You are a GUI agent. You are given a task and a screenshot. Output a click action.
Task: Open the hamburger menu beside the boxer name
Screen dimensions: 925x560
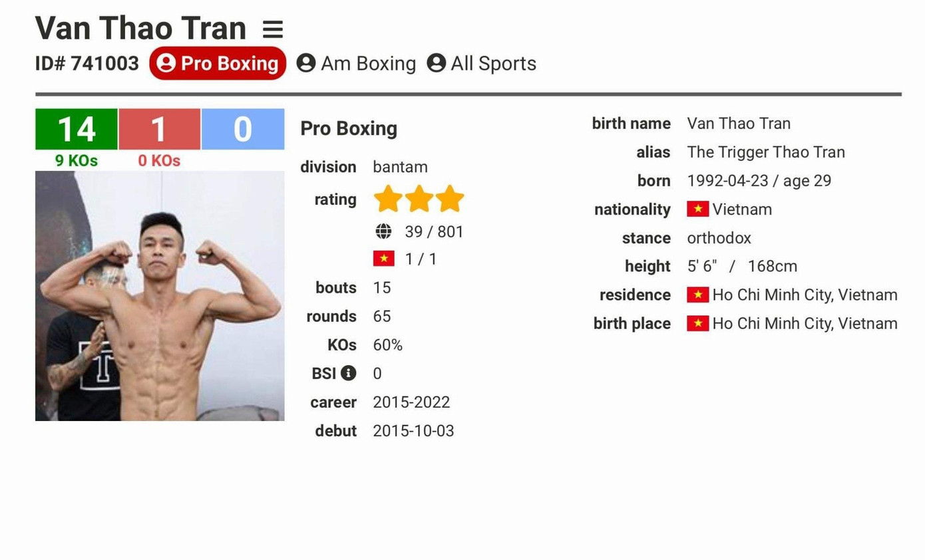click(x=273, y=29)
